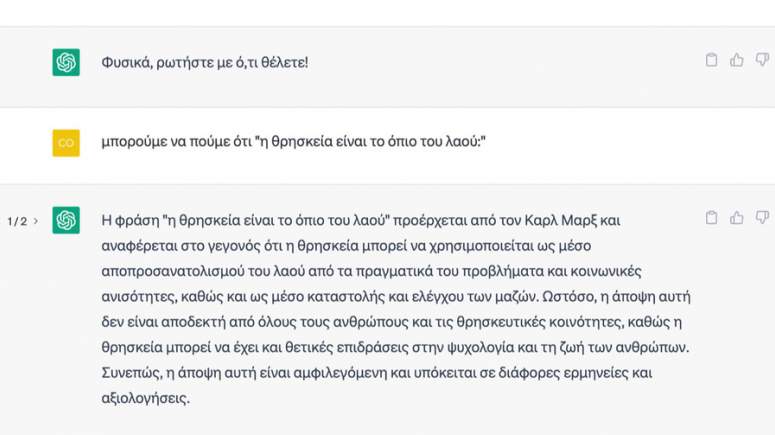Give thumbs down to "Φυσικά" reply
The width and height of the screenshot is (775, 435).
tap(762, 60)
